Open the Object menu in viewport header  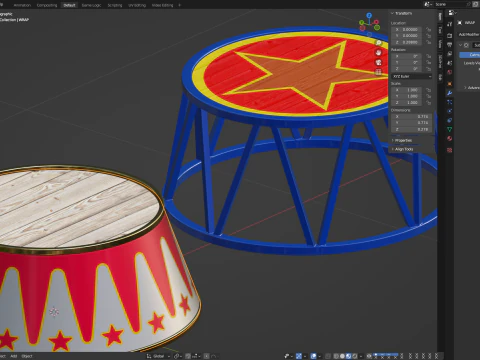click(27, 356)
